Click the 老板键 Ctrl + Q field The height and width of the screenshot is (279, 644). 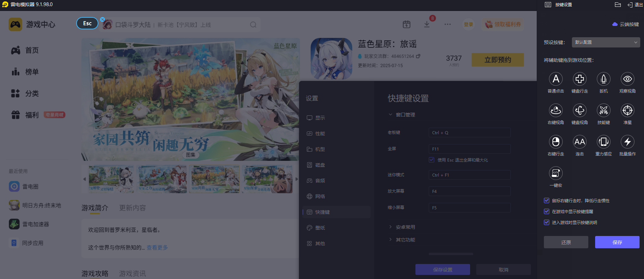coord(470,132)
